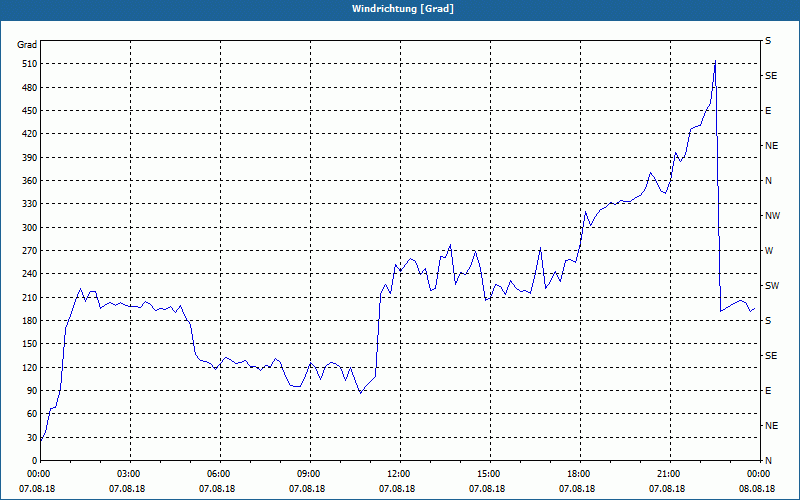The image size is (800, 500).
Task: Click the 'W' compass label on right axis
Action: coord(769,251)
